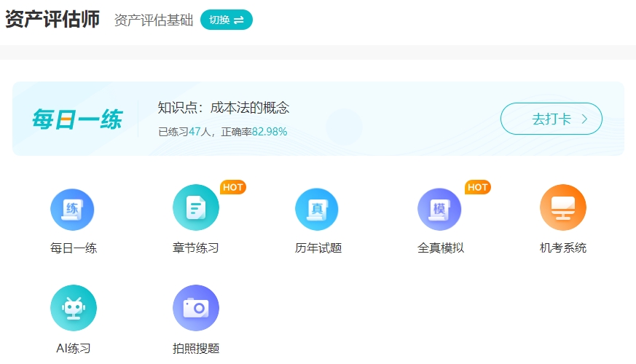
Task: View the 已练习47人 accuracy statistics line
Action: coord(222,132)
